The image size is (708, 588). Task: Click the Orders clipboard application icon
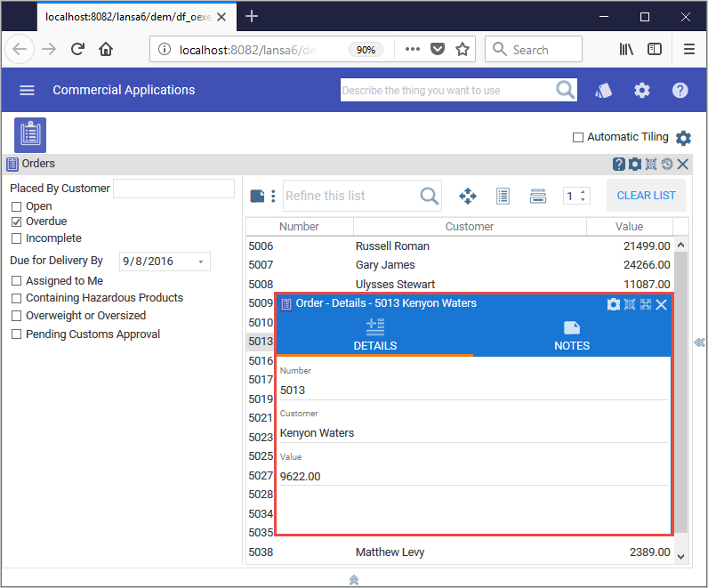[x=30, y=135]
